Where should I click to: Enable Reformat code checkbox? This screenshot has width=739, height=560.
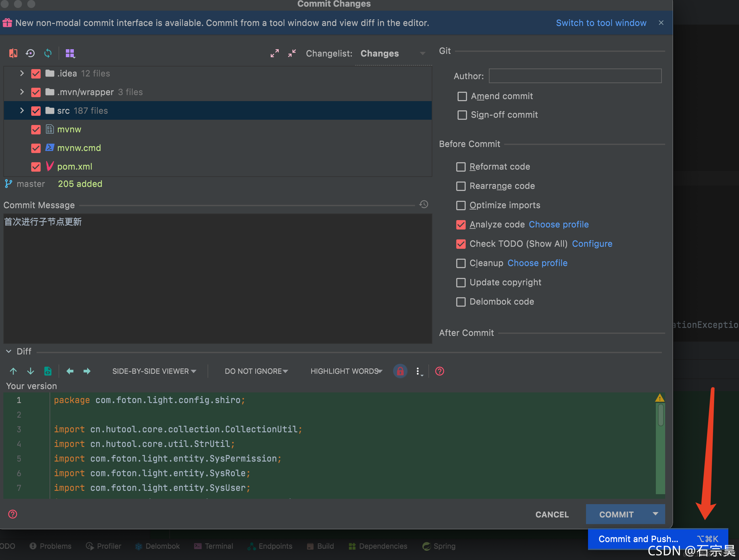[x=461, y=167]
